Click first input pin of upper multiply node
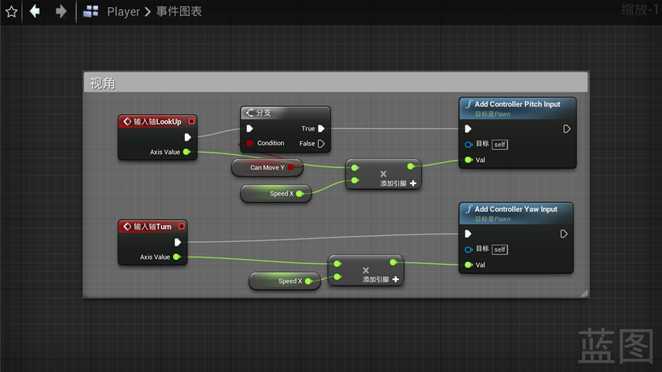Image resolution: width=662 pixels, height=372 pixels. point(355,168)
